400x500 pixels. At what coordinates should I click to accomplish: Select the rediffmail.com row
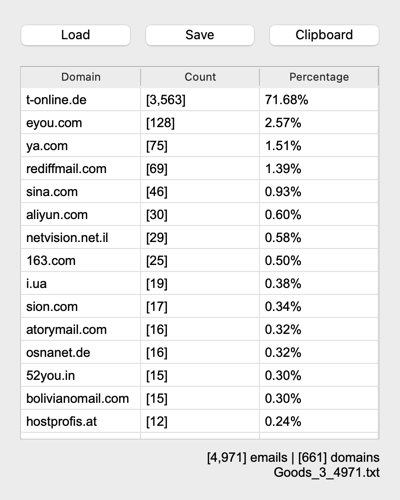200,169
